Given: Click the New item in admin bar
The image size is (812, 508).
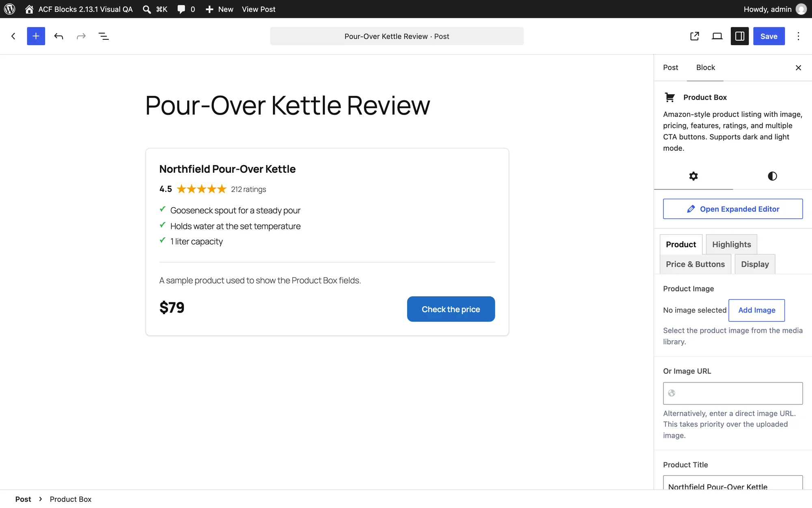Looking at the screenshot, I should 219,9.
